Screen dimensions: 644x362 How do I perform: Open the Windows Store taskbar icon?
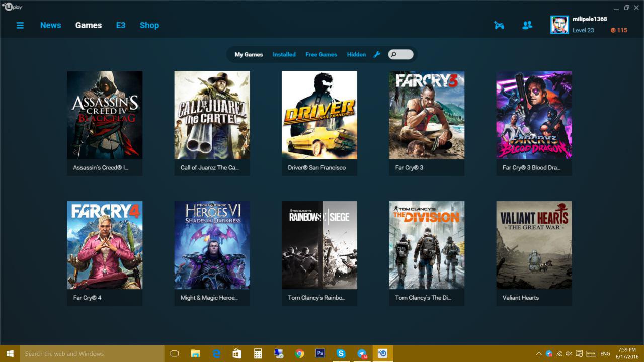(x=237, y=353)
